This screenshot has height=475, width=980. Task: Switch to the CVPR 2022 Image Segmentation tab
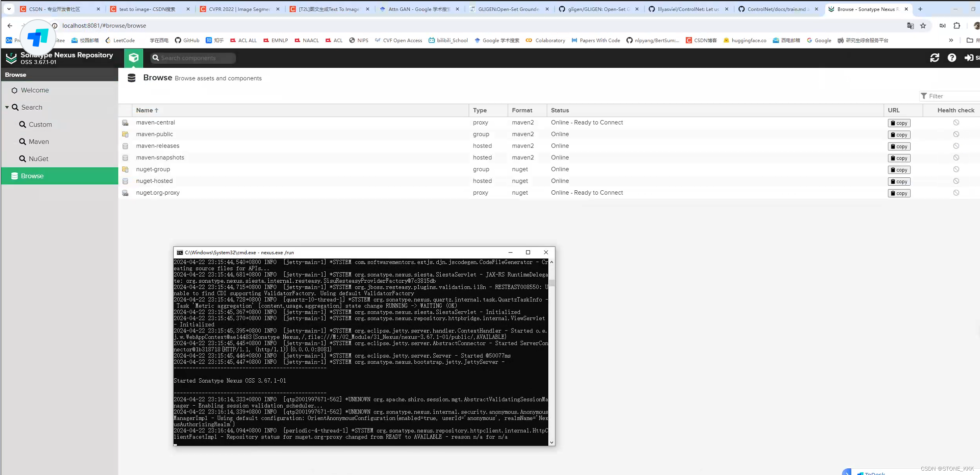click(240, 9)
